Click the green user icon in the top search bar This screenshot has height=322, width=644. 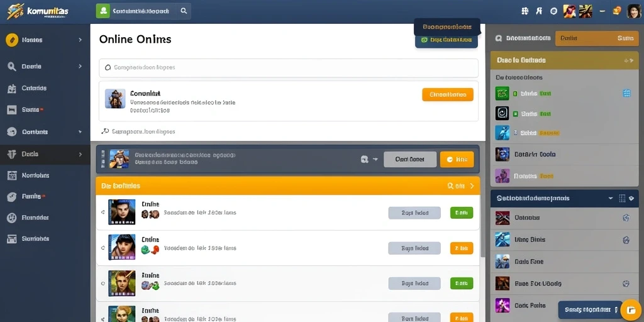pos(103,11)
